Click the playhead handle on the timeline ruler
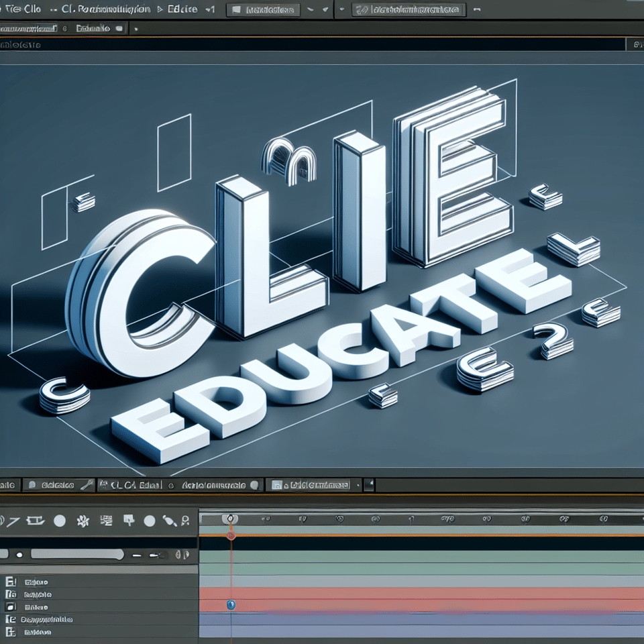Image resolution: width=644 pixels, height=644 pixels. (x=230, y=519)
